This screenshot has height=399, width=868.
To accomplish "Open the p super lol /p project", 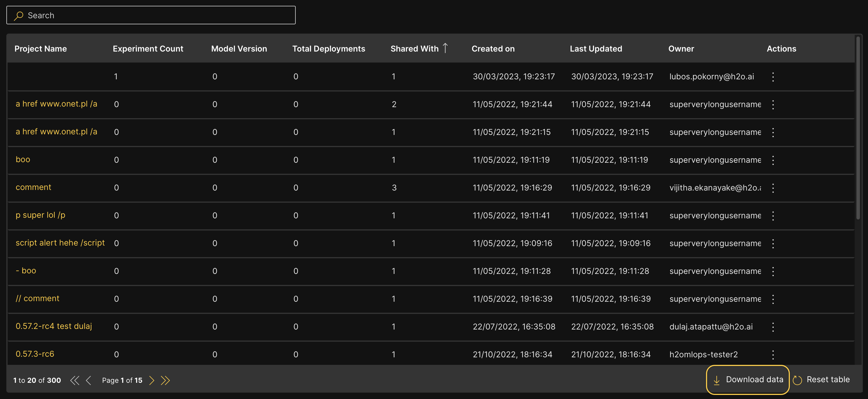I will (41, 215).
